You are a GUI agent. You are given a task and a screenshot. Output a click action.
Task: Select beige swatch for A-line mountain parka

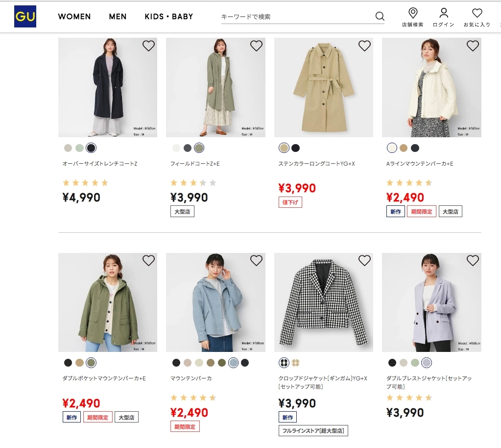[404, 148]
